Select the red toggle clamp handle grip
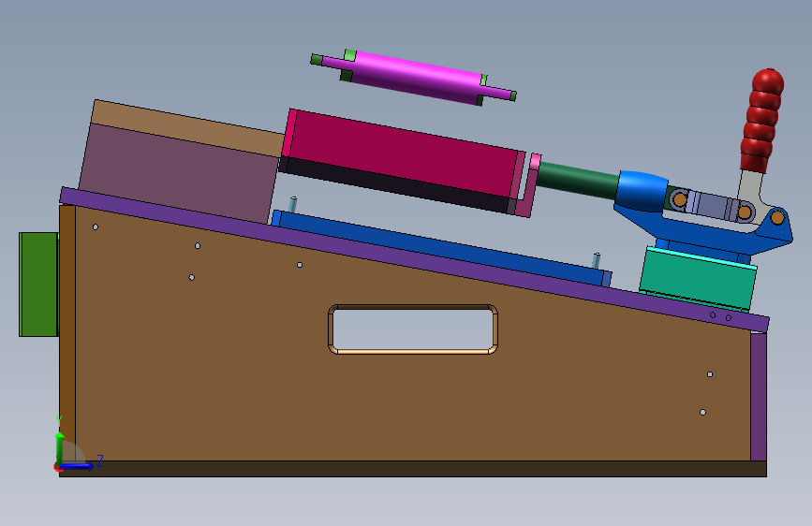This screenshot has width=812, height=526. click(763, 120)
